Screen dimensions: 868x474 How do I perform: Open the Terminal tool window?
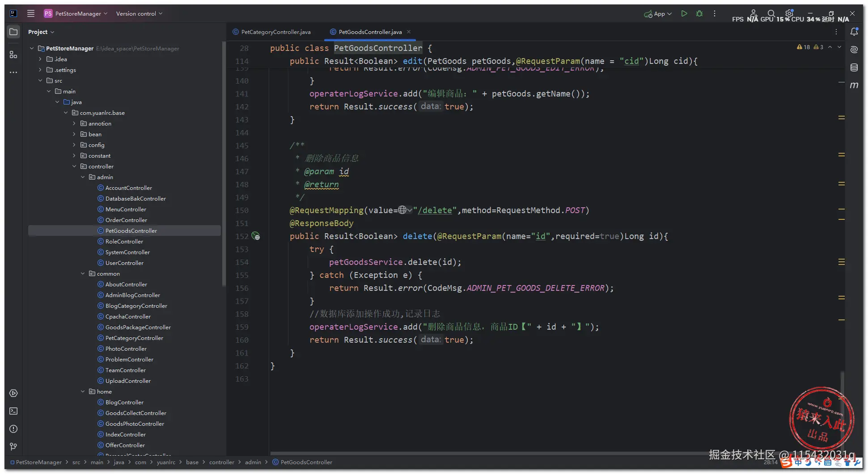(x=13, y=411)
